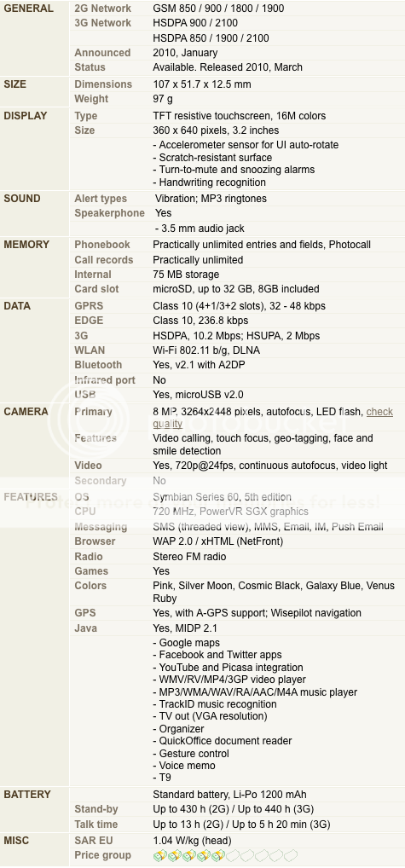Click the Browser label under FEATURES
Viewport: 405px width, 868px height.
point(95,541)
